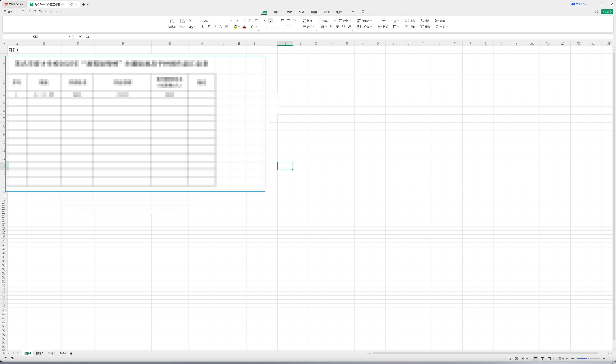The image size is (616, 364).
Task: Click the red font color swatch
Action: [244, 27]
